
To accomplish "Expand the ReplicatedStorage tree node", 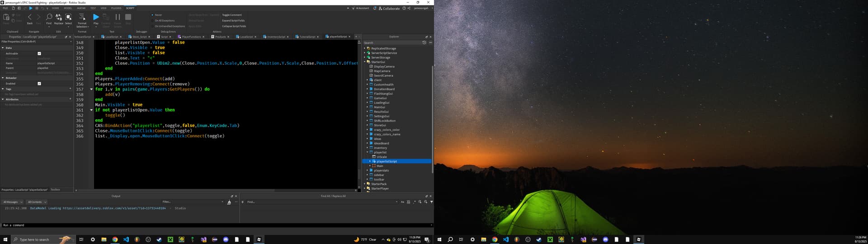I will click(365, 48).
